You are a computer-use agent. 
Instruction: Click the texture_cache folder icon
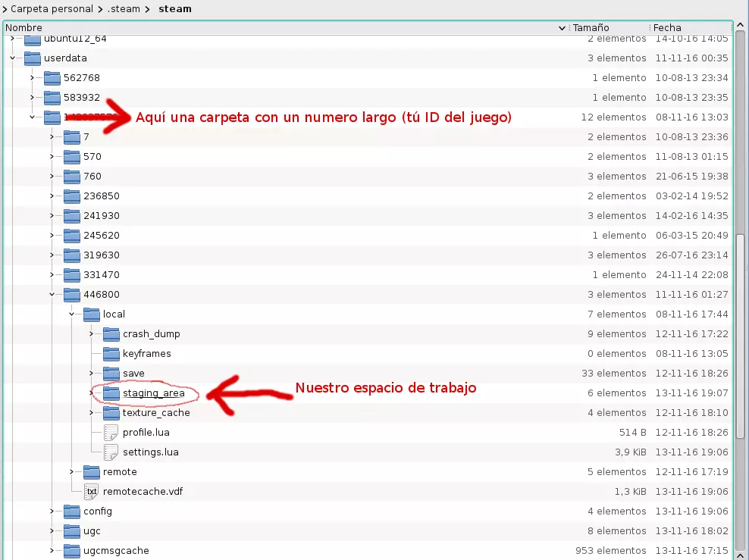pos(111,412)
